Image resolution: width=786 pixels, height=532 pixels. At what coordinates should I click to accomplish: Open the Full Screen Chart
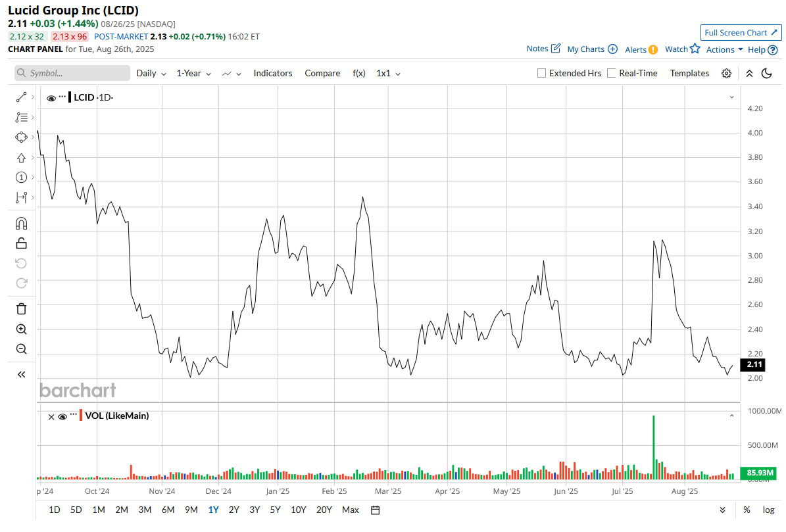pyautogui.click(x=741, y=33)
